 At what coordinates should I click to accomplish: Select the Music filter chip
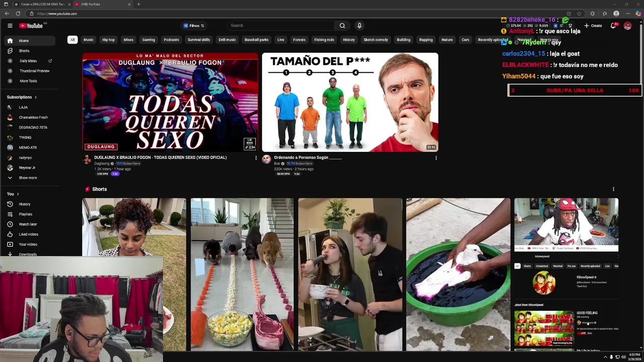[x=89, y=40]
